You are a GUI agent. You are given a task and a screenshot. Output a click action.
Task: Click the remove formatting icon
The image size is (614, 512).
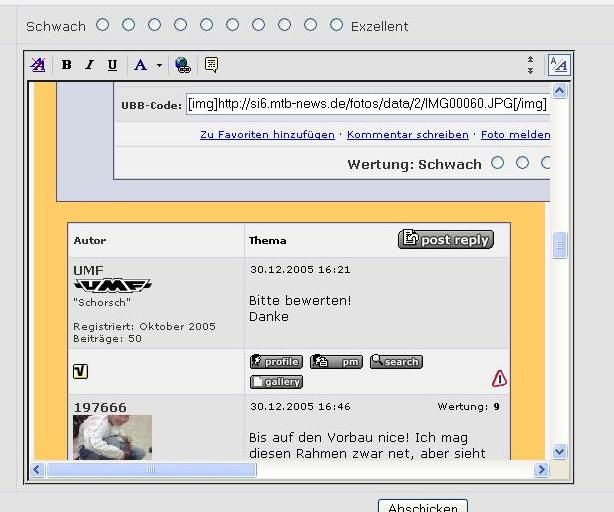pyautogui.click(x=38, y=65)
